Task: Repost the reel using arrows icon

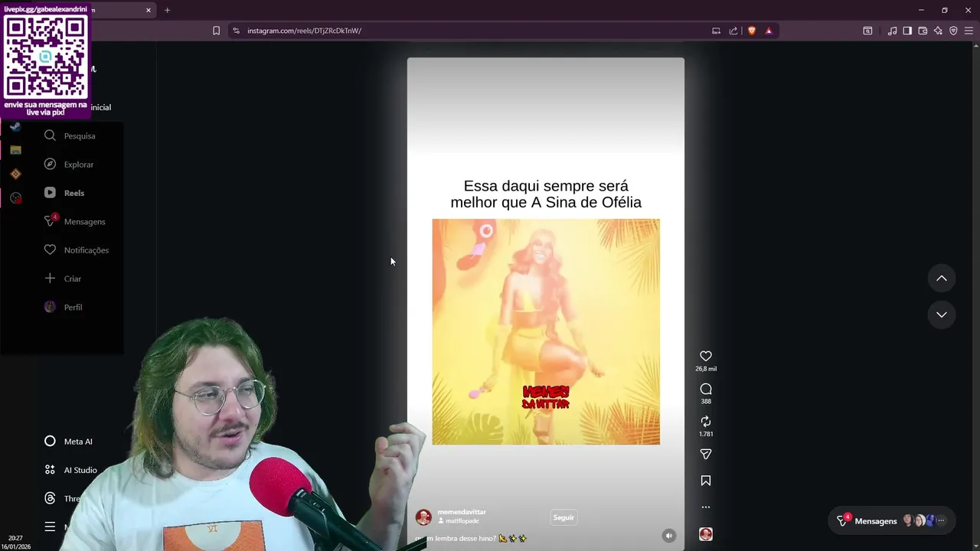Action: coord(706,422)
